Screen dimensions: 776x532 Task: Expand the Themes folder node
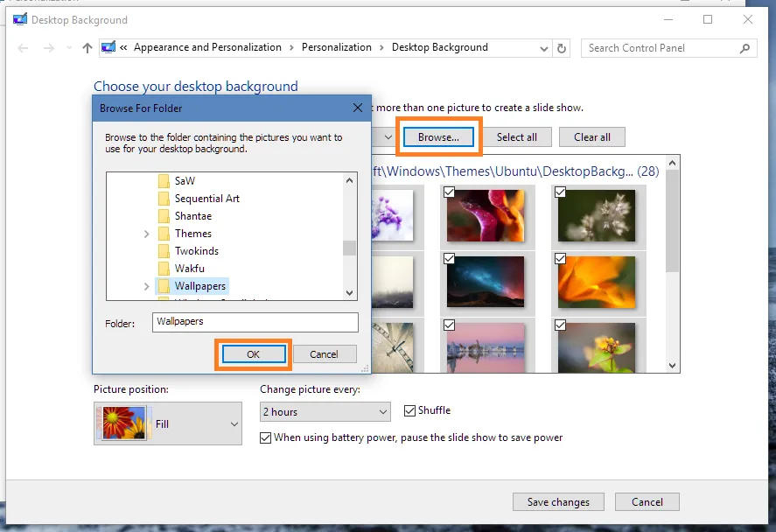tap(146, 234)
